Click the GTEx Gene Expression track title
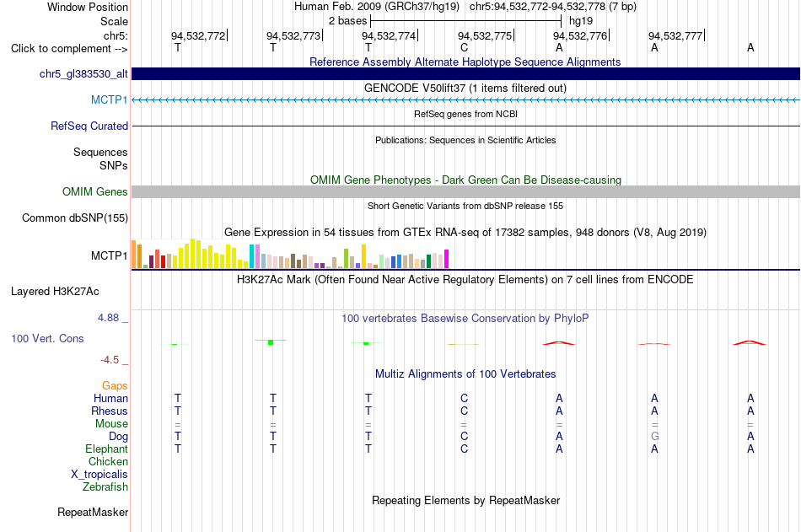Screen dimensions: 801x532 (x=465, y=233)
